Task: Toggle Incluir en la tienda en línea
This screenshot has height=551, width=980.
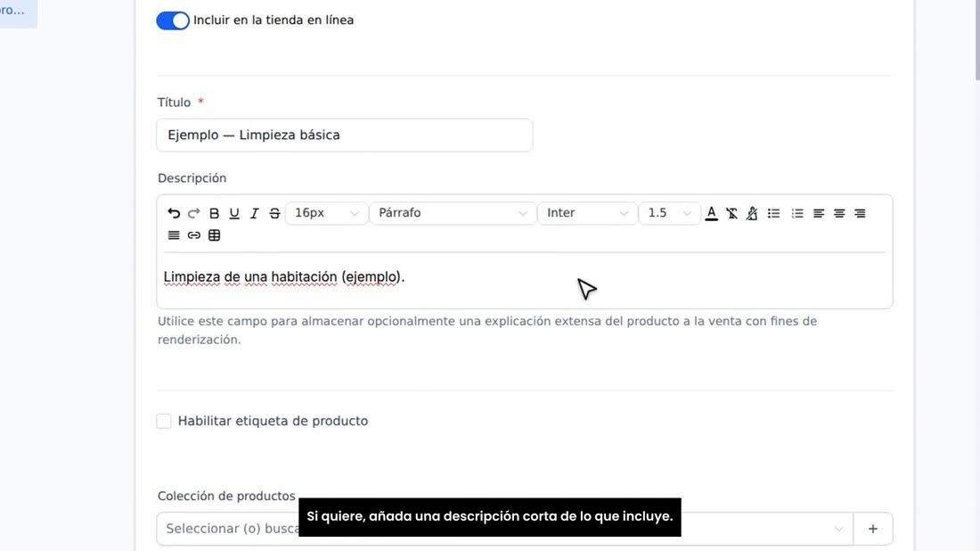Action: click(x=173, y=21)
